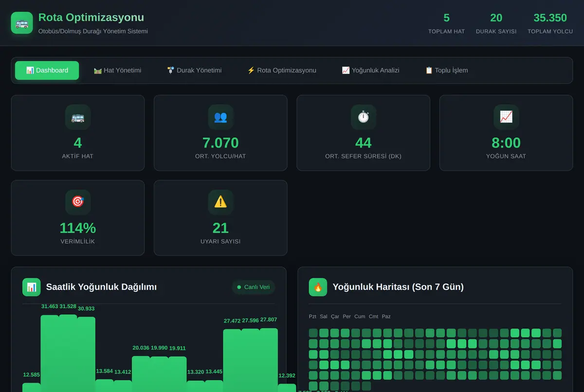The image size is (584, 392).
Task: Click the AKTİF HAT label
Action: click(78, 157)
